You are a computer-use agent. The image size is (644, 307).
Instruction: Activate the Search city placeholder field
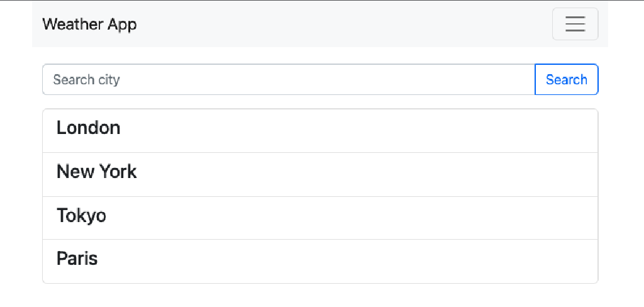tap(289, 79)
